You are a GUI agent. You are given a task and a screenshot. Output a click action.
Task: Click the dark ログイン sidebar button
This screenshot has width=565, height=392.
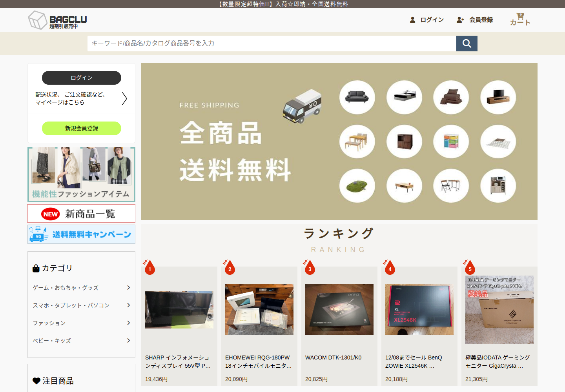(82, 78)
